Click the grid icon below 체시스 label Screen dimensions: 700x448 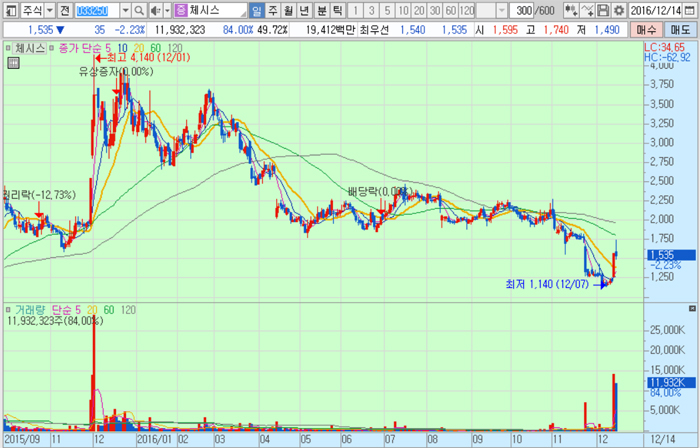[x=13, y=62]
